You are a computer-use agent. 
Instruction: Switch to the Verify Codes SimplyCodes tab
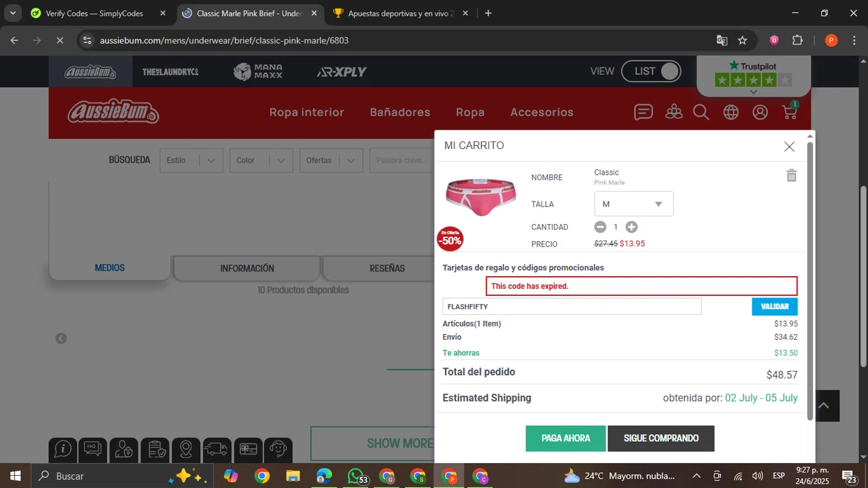(x=94, y=13)
